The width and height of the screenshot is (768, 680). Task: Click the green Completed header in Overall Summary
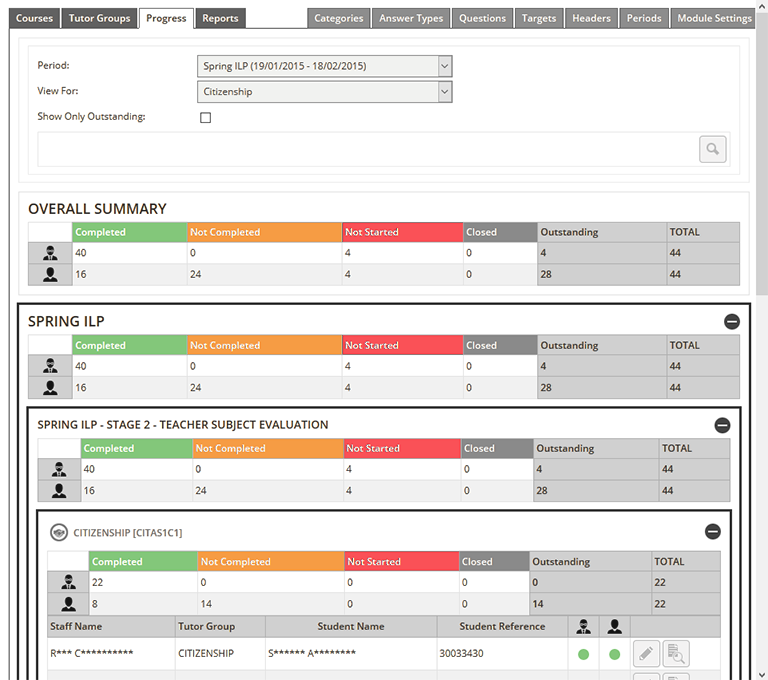pos(130,232)
